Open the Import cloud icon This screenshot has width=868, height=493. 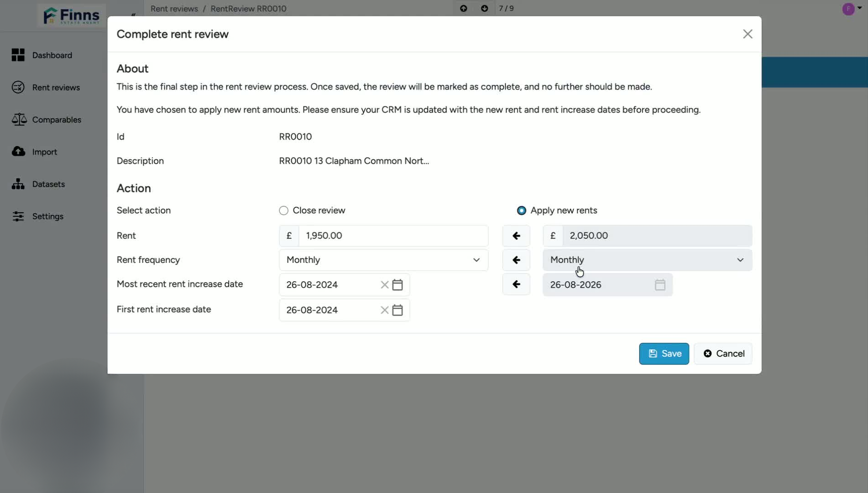[x=18, y=152]
